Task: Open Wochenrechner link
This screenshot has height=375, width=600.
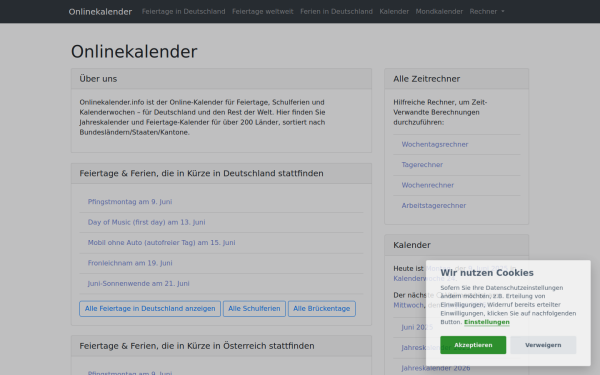Action: coord(427,185)
